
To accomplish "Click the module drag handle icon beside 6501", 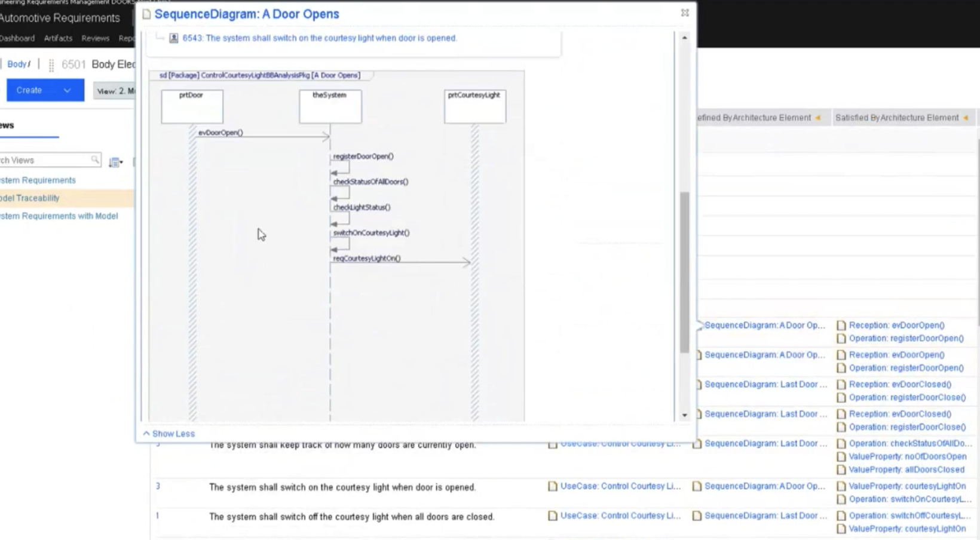I will (x=51, y=65).
